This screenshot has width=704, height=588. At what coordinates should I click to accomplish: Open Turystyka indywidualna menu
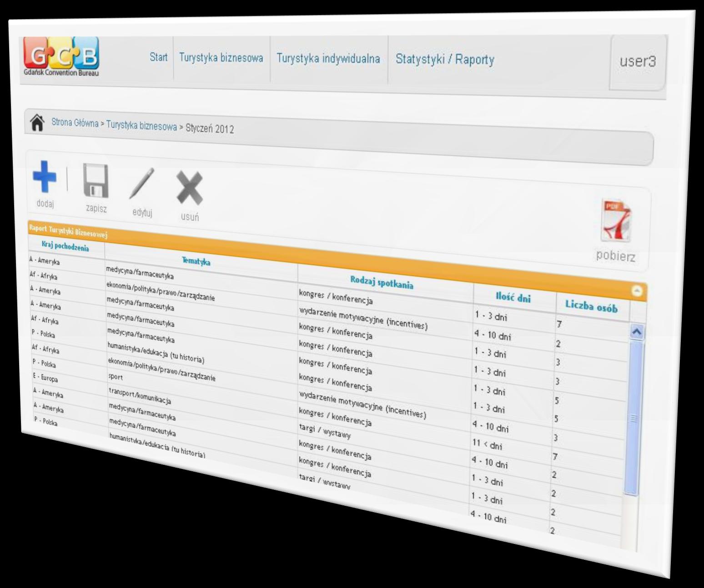(x=328, y=59)
